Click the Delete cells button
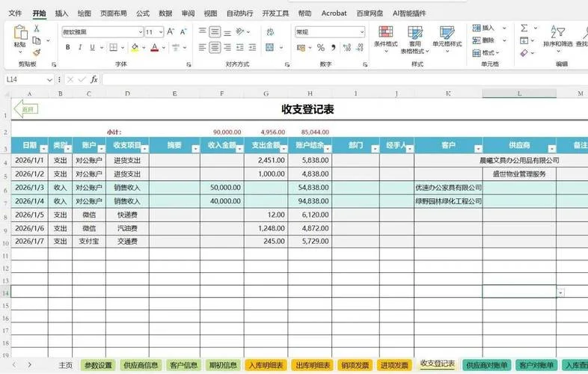588x374 pixels. pyautogui.click(x=483, y=40)
